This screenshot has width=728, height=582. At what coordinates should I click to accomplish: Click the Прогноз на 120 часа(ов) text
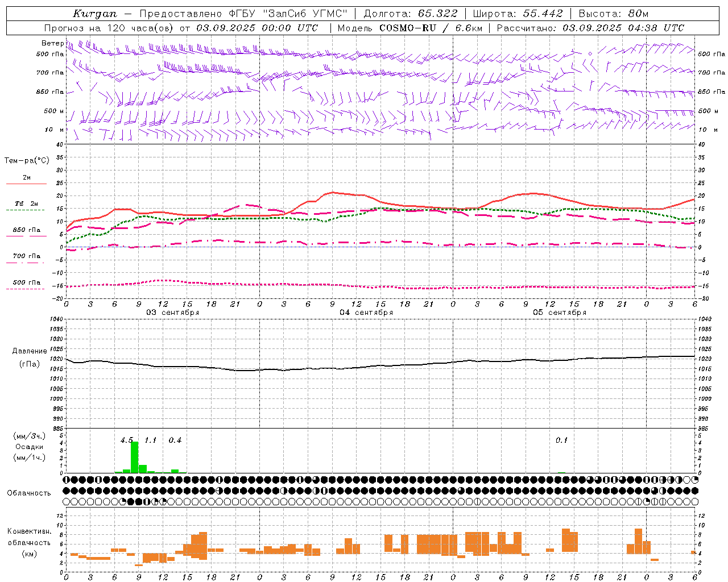click(110, 28)
